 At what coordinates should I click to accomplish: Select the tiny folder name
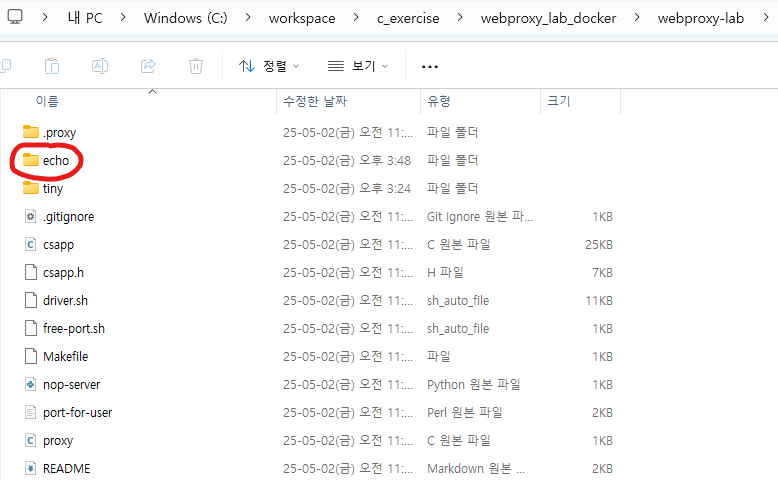[x=53, y=189]
